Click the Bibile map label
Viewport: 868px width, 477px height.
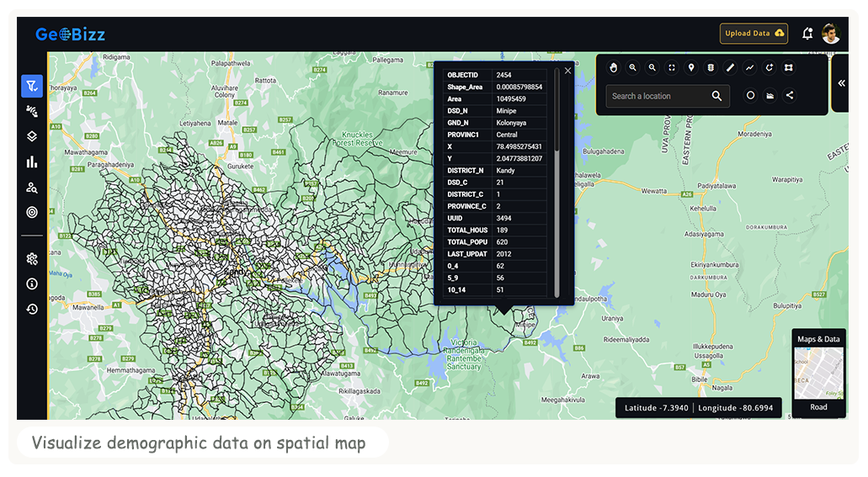700,379
